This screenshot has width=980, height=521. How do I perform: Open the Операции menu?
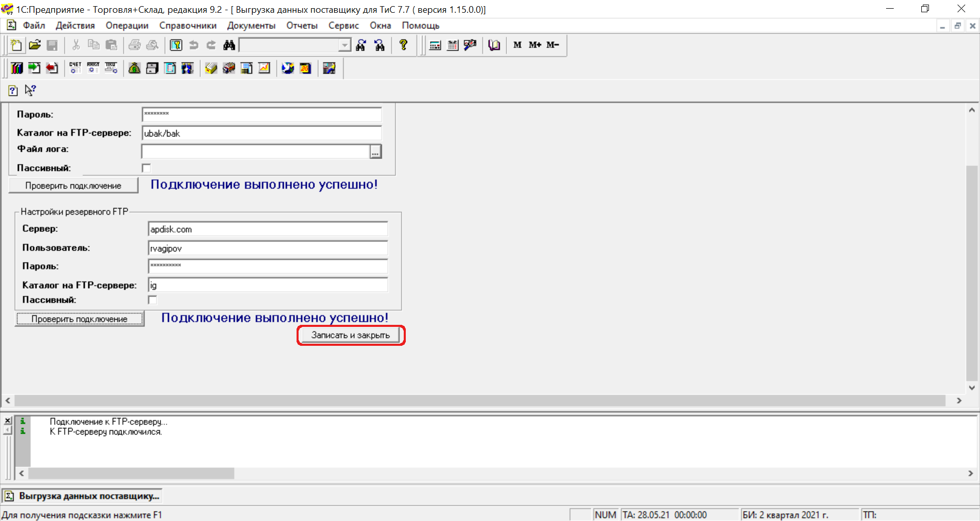tap(127, 26)
